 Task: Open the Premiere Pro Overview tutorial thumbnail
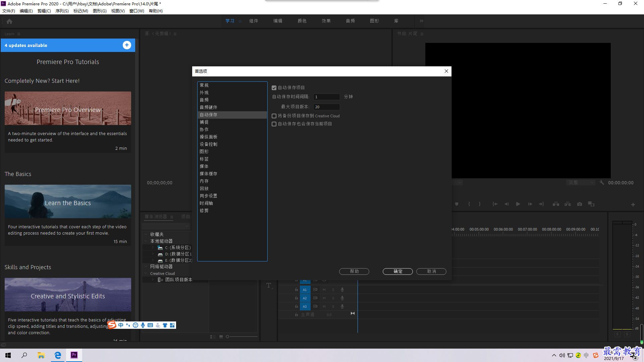pyautogui.click(x=68, y=108)
